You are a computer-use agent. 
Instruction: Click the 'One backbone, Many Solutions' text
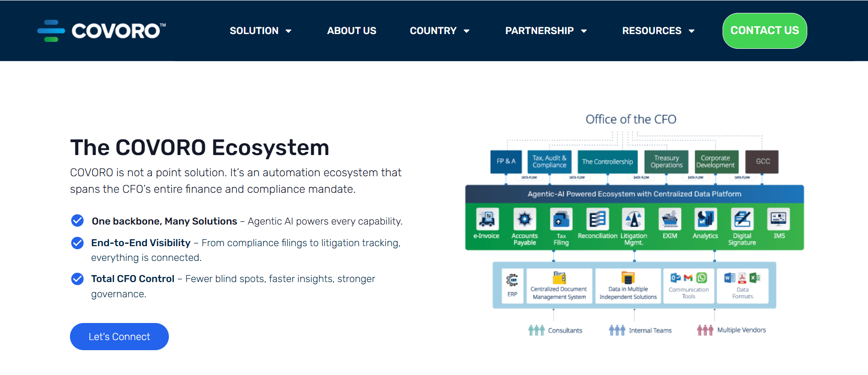164,221
